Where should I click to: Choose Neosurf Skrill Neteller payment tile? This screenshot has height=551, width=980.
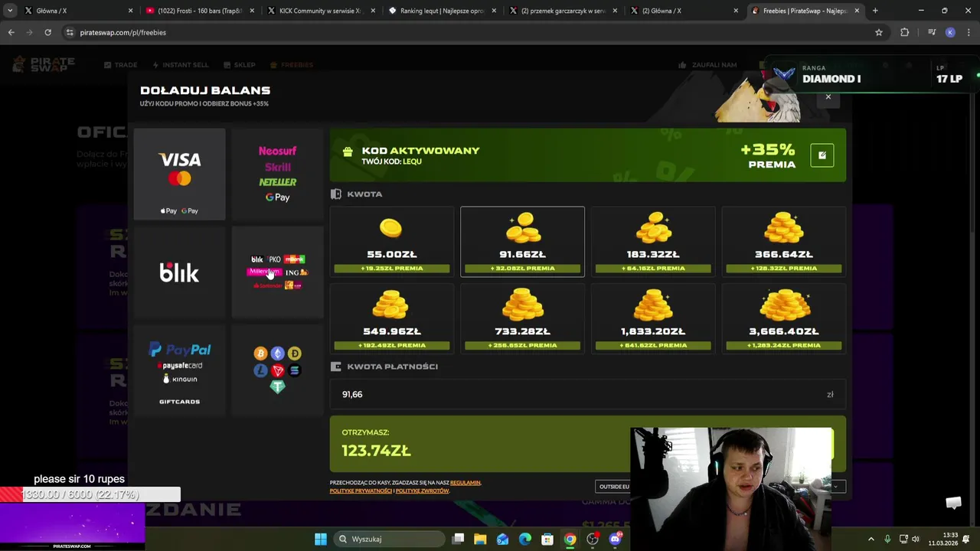[277, 174]
